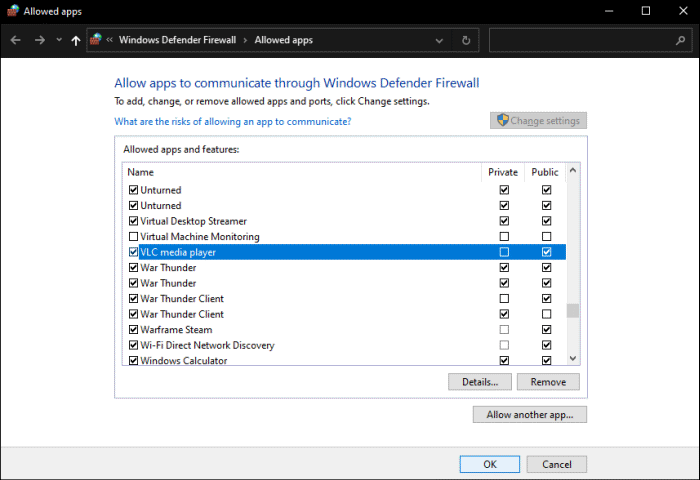This screenshot has height=480, width=700.
Task: Click the Allow another app button
Action: (529, 414)
